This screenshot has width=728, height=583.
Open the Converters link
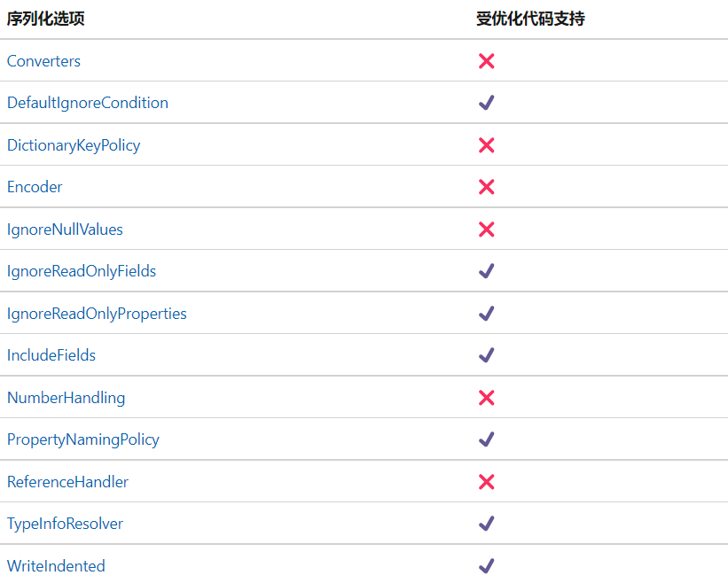43,61
